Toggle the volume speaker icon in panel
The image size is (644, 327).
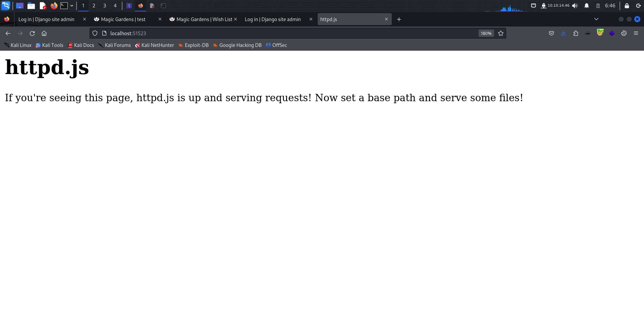[575, 6]
